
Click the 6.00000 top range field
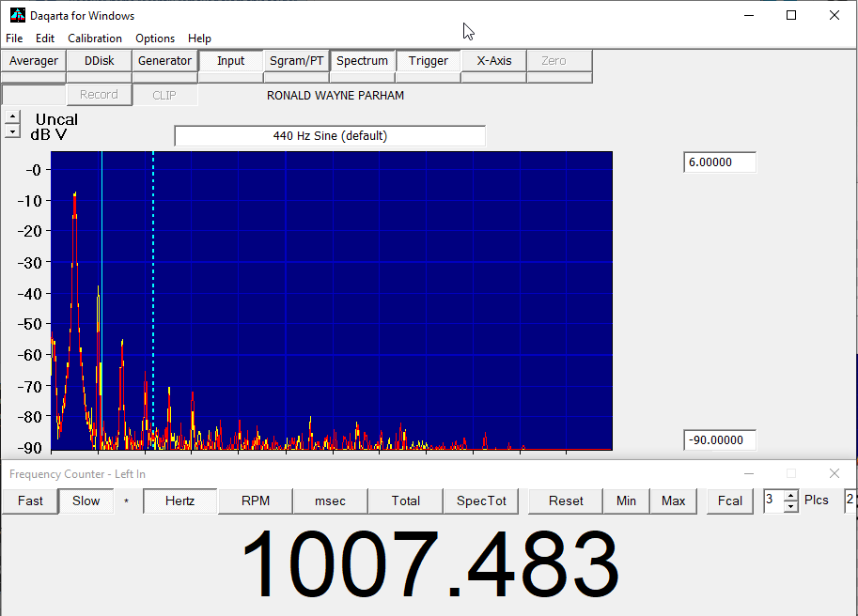(x=719, y=162)
